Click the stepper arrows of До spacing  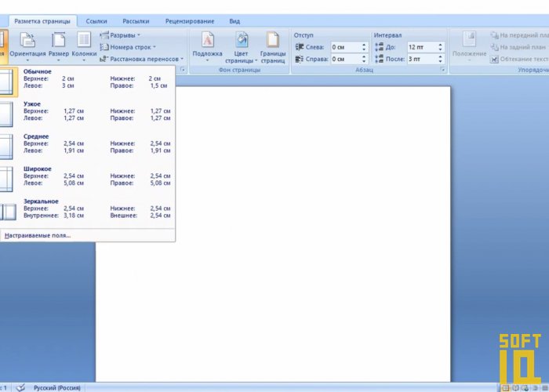click(x=441, y=47)
